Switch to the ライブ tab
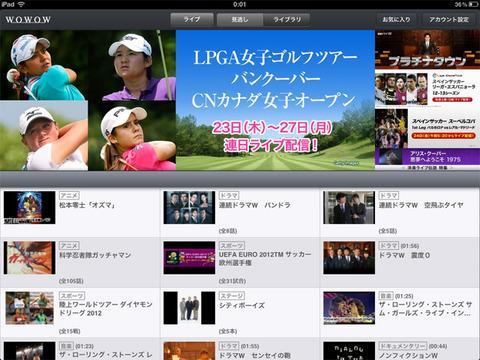The height and width of the screenshot is (360, 480). click(x=192, y=19)
